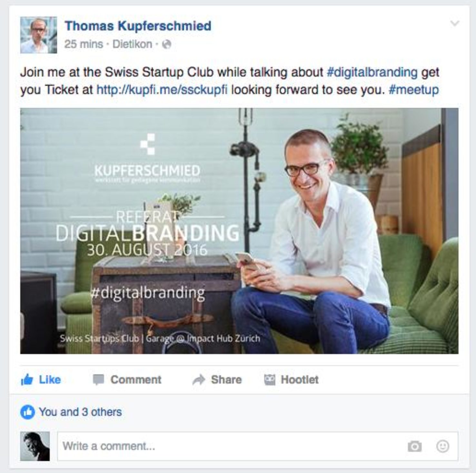Image resolution: width=476 pixels, height=473 pixels.
Task: Open the Digital Branding event photo
Action: pos(239,231)
